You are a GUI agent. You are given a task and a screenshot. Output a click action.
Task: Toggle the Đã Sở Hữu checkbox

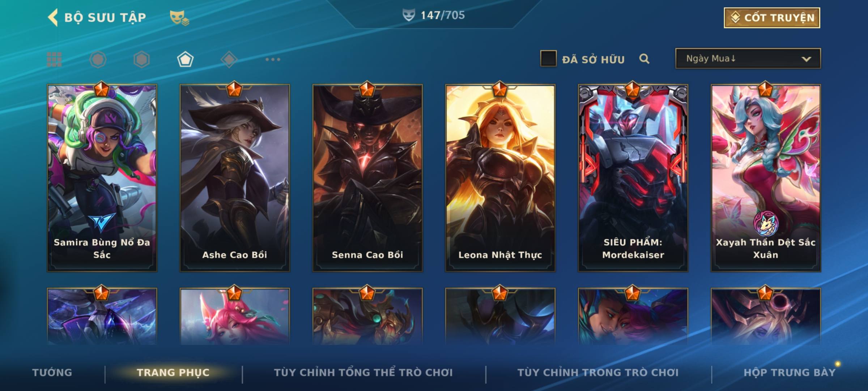click(548, 59)
